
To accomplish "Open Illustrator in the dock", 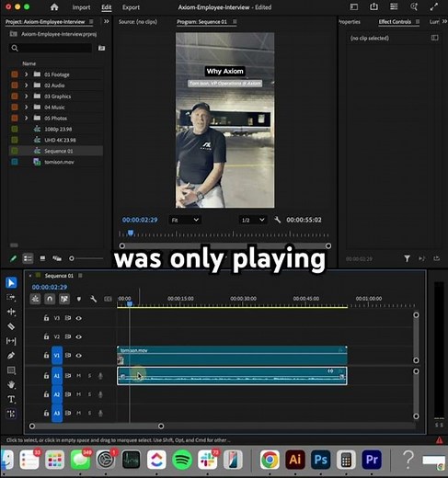I will [x=295, y=460].
